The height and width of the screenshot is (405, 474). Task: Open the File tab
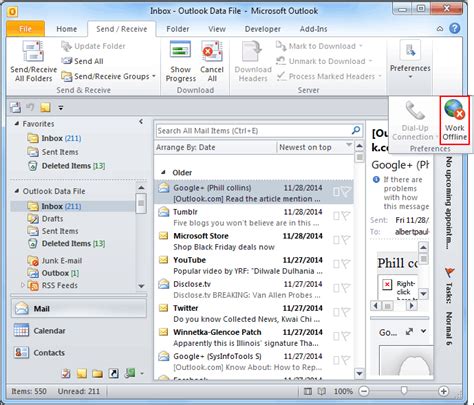25,29
